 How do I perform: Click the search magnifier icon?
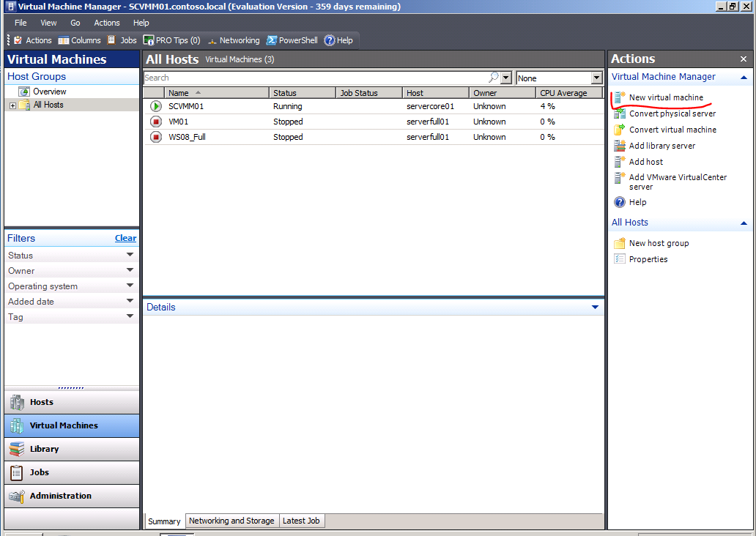click(x=493, y=77)
